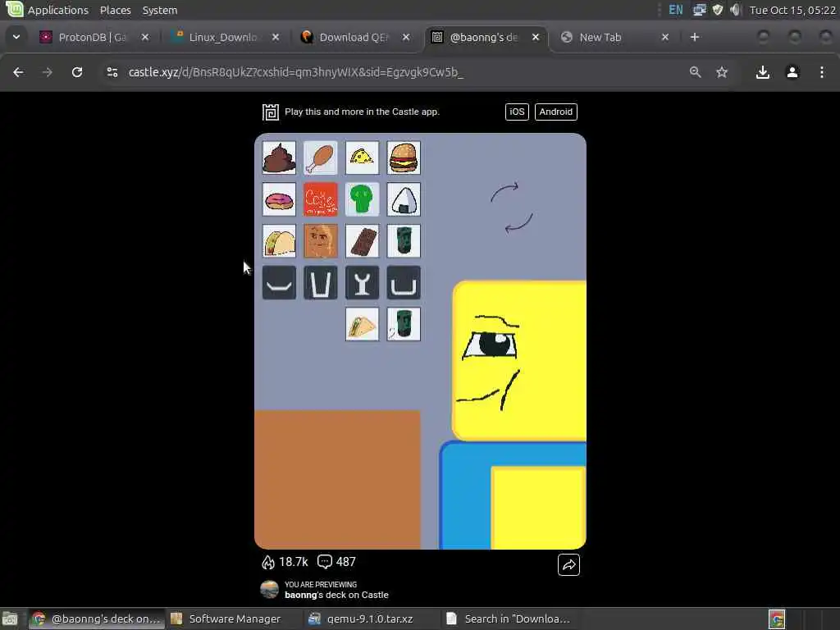The width and height of the screenshot is (840, 630).
Task: Click the baonng's deck on Castle text
Action: click(x=336, y=596)
